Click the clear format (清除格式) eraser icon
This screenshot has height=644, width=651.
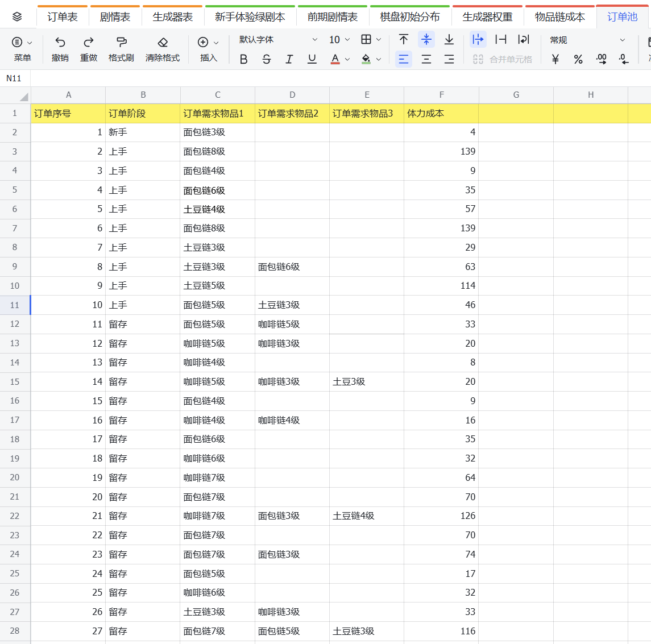point(163,42)
